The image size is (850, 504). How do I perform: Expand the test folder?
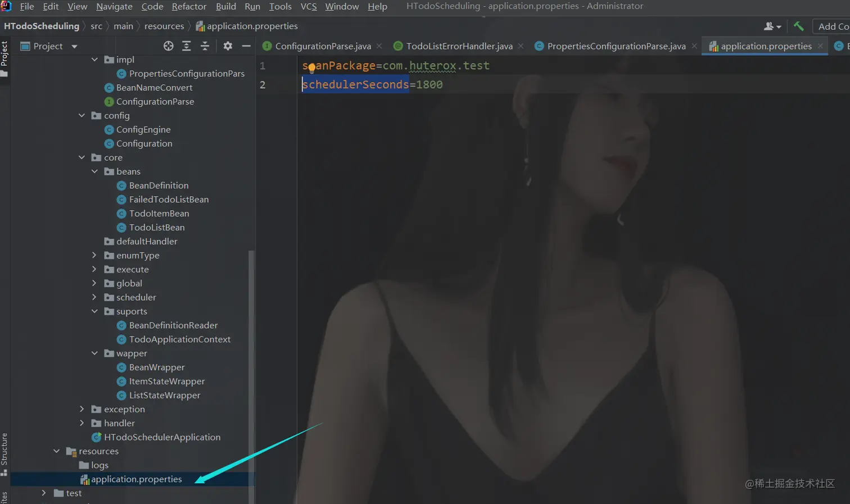click(x=44, y=493)
